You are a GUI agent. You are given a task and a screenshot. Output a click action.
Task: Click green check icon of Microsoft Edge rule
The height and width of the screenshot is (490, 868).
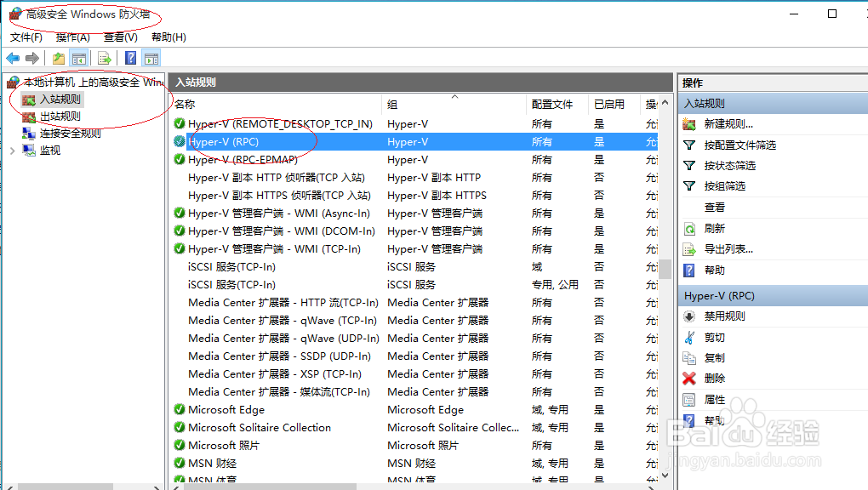(x=180, y=409)
